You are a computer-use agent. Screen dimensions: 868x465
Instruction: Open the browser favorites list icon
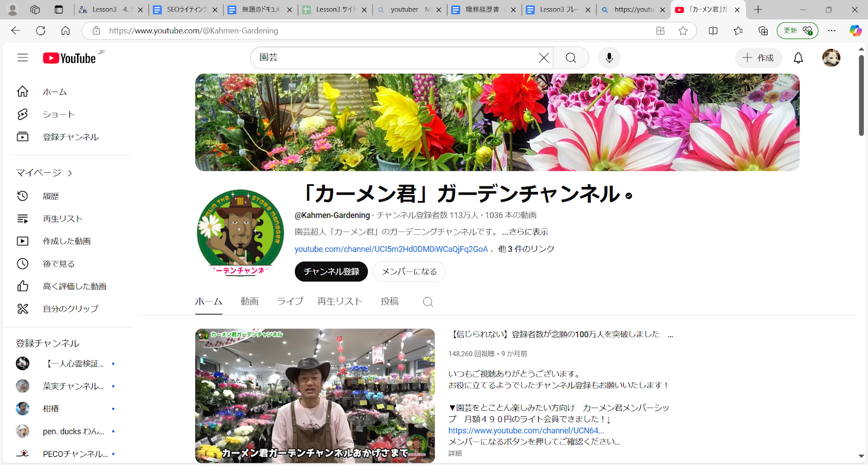coord(738,31)
